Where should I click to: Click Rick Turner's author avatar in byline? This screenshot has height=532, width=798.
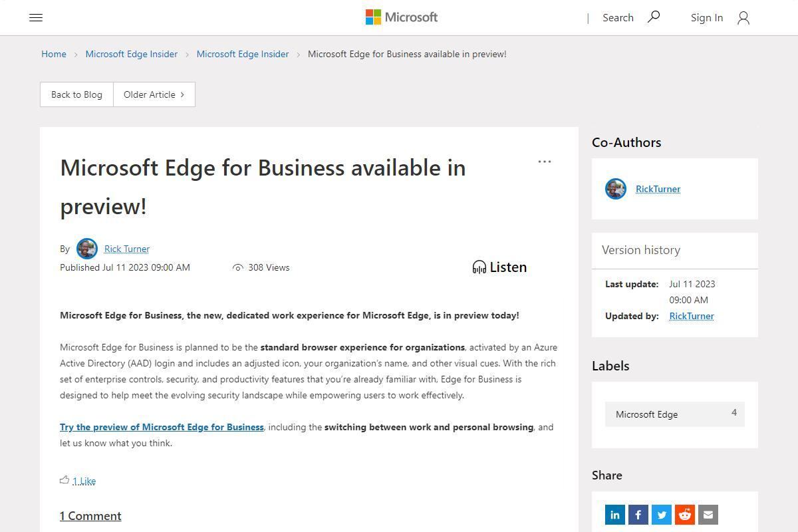pyautogui.click(x=86, y=249)
